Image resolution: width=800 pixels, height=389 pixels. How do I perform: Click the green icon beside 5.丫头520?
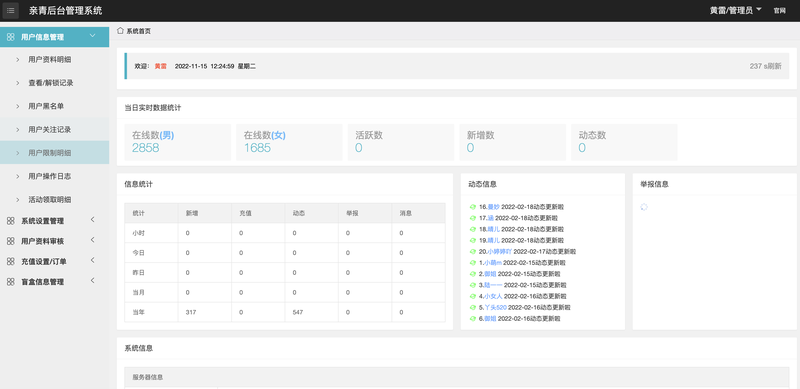pos(473,307)
